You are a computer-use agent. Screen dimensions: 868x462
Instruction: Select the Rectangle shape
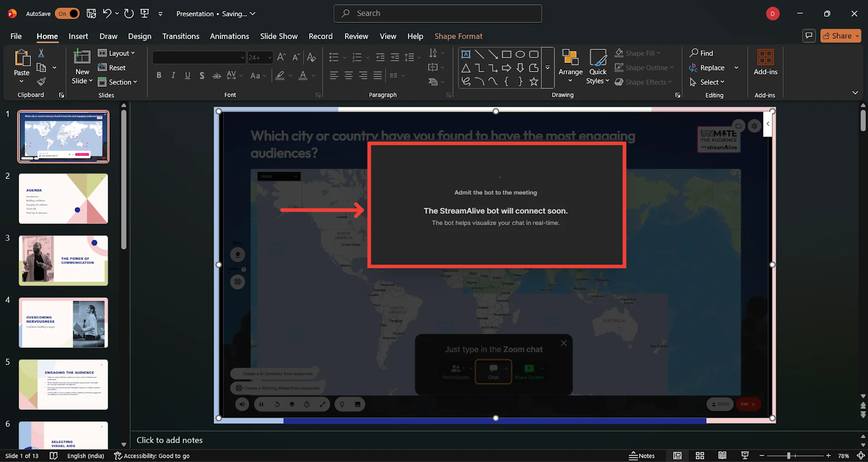point(507,54)
